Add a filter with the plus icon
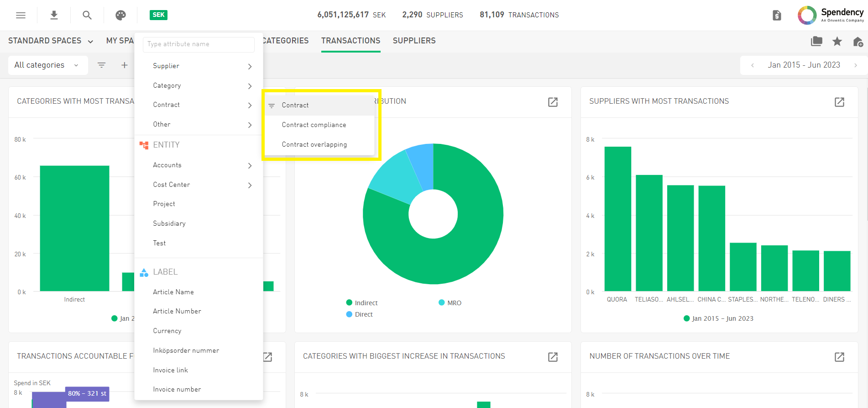This screenshot has width=868, height=408. (124, 65)
